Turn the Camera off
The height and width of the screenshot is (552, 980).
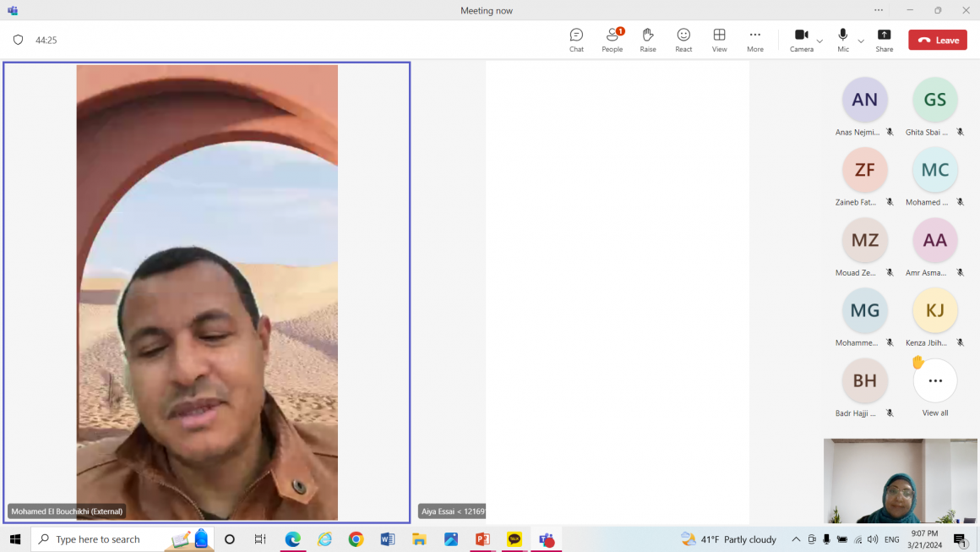pos(801,40)
